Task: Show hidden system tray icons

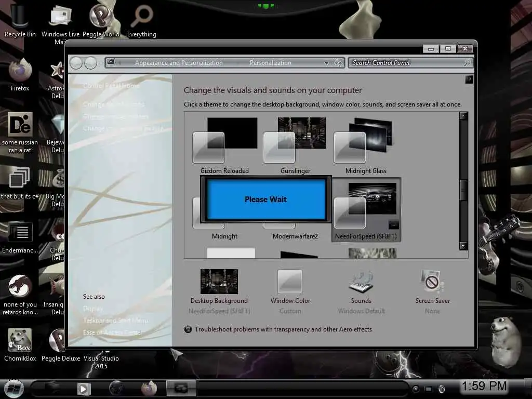Action: point(416,389)
